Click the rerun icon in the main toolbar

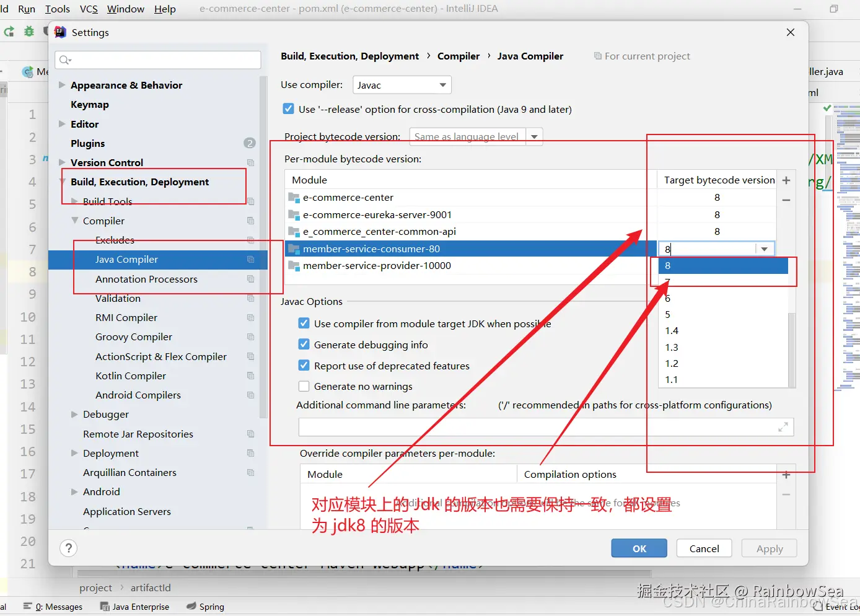[9, 31]
